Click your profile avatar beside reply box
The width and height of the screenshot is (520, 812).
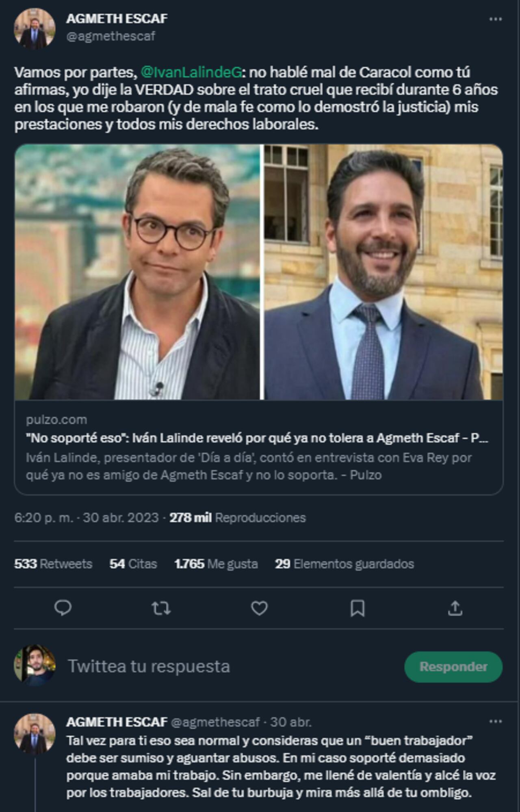point(35,665)
